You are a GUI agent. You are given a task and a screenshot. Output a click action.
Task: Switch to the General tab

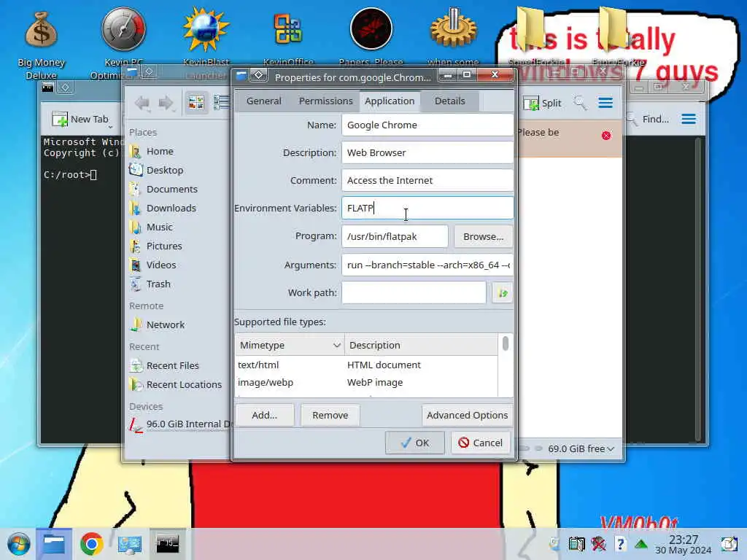[x=264, y=101]
